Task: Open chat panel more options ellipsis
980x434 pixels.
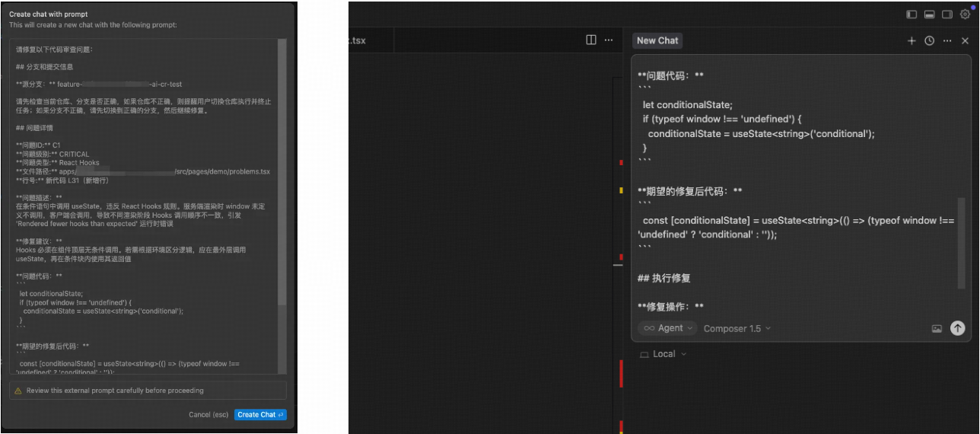Action: 947,41
